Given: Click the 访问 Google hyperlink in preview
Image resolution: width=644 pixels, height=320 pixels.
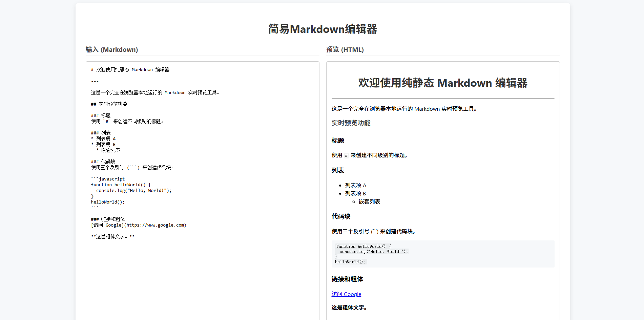Looking at the screenshot, I should point(346,294).
